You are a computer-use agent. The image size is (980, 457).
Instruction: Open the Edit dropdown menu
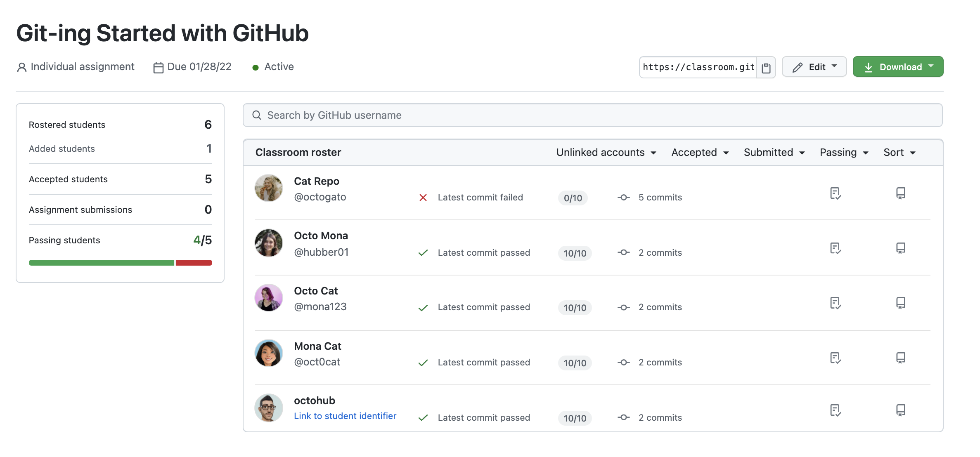pyautogui.click(x=814, y=67)
